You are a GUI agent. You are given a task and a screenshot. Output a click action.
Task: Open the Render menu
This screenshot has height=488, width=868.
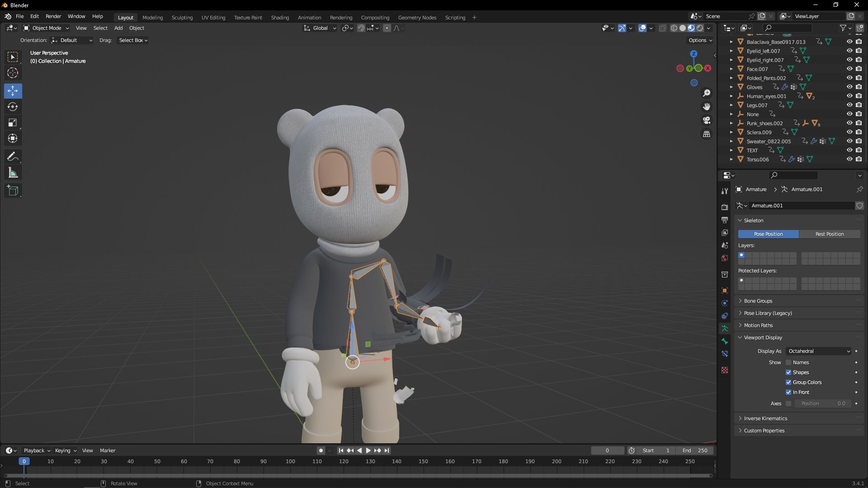53,16
